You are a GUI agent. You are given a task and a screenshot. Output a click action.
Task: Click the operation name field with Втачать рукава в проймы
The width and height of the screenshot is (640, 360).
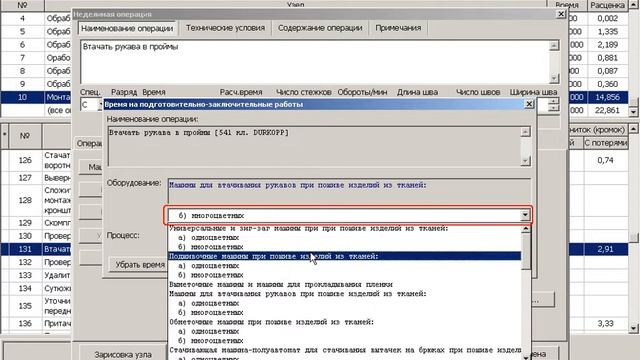click(x=315, y=62)
